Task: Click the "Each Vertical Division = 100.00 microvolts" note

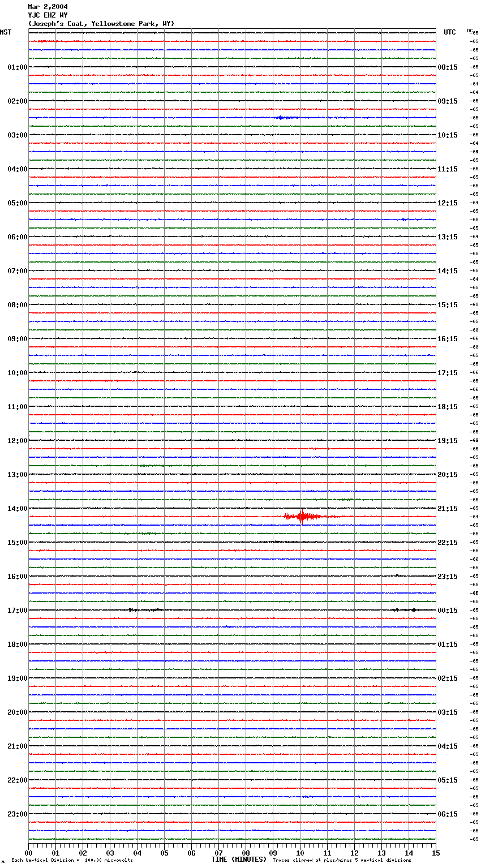Action: (x=72, y=861)
